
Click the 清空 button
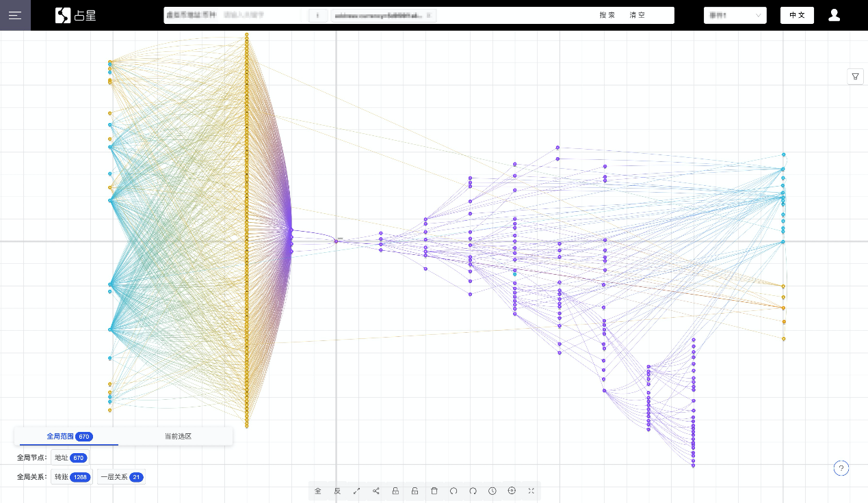pos(637,15)
